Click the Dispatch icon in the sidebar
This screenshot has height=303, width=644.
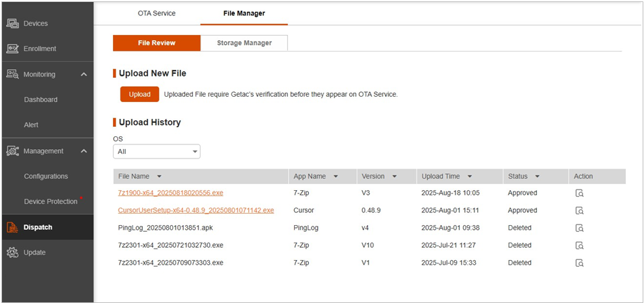(x=12, y=227)
